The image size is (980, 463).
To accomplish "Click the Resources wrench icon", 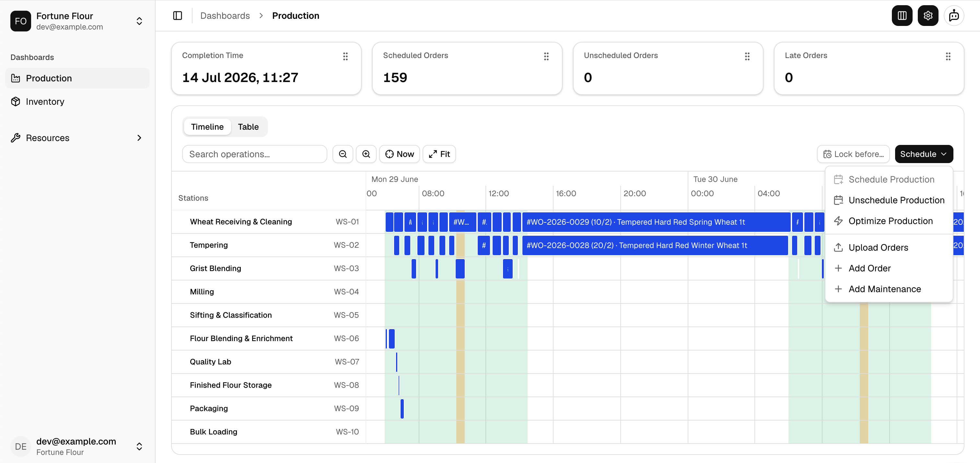I will tap(16, 138).
